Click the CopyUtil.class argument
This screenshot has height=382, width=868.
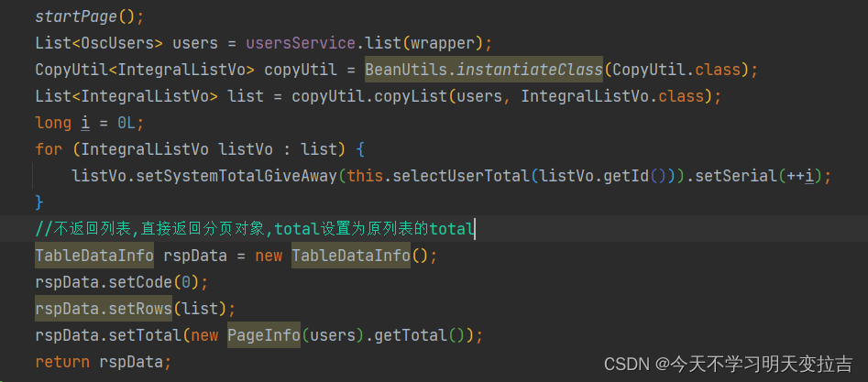coord(677,70)
